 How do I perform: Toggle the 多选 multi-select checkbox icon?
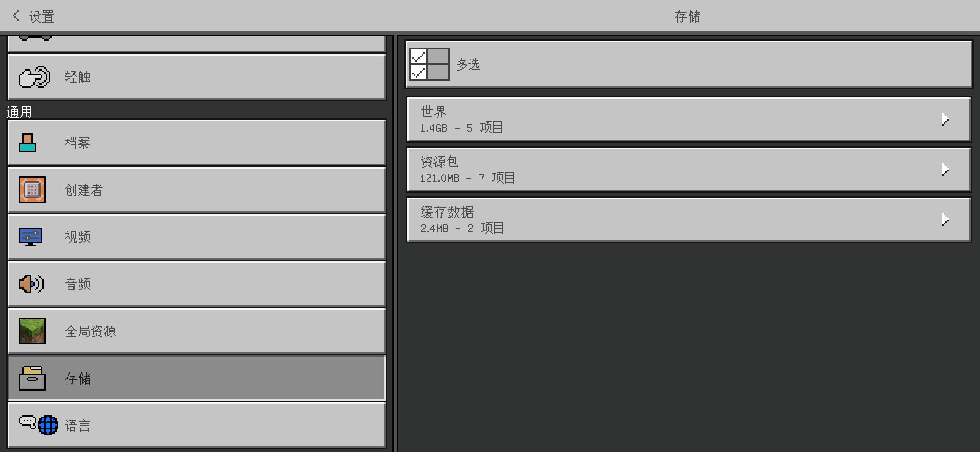[429, 64]
